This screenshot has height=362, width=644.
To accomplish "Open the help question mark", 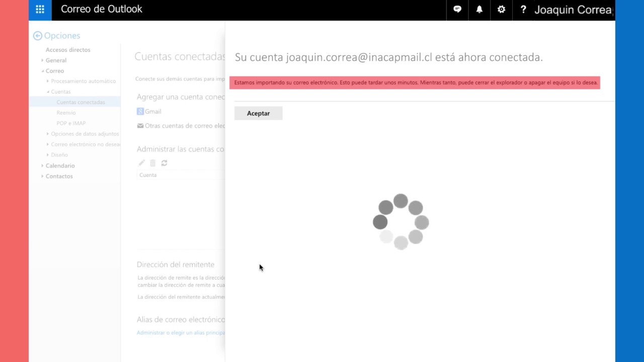I will coord(523,9).
